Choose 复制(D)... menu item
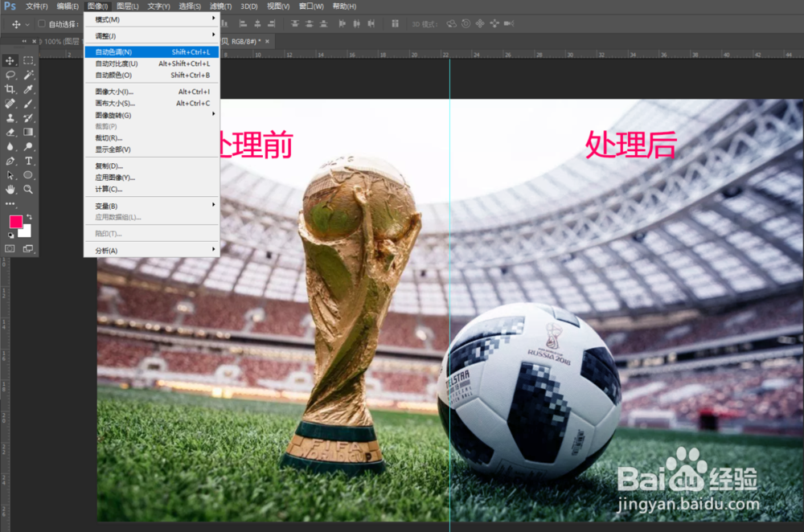Viewport: 804px width, 532px height. click(152, 166)
